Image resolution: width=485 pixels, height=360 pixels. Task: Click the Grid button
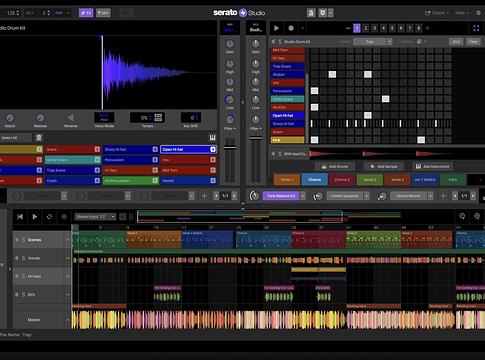point(456,42)
